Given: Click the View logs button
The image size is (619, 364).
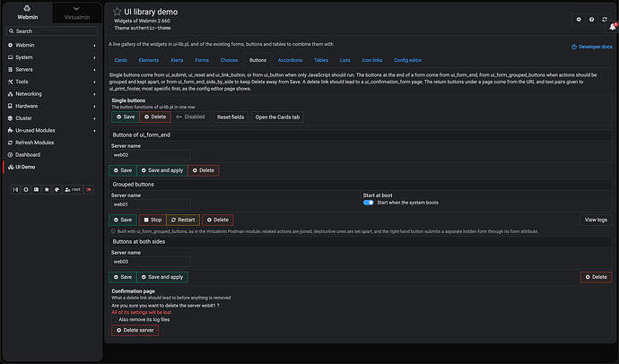Looking at the screenshot, I should tap(596, 220).
